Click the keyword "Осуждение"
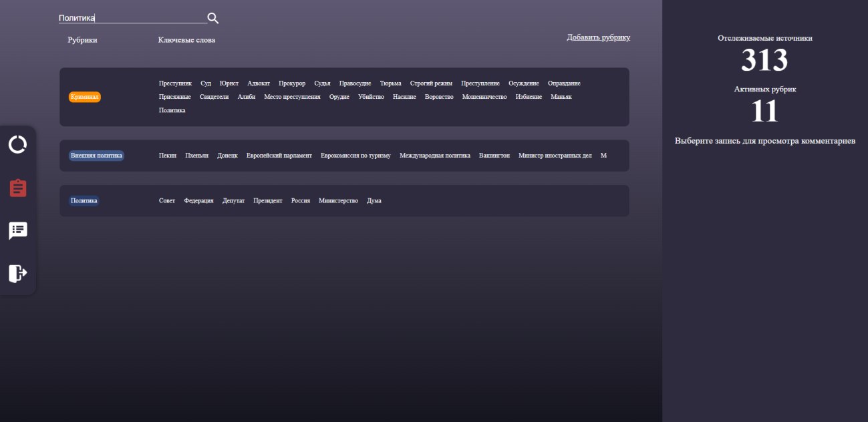The image size is (868, 422). click(524, 83)
